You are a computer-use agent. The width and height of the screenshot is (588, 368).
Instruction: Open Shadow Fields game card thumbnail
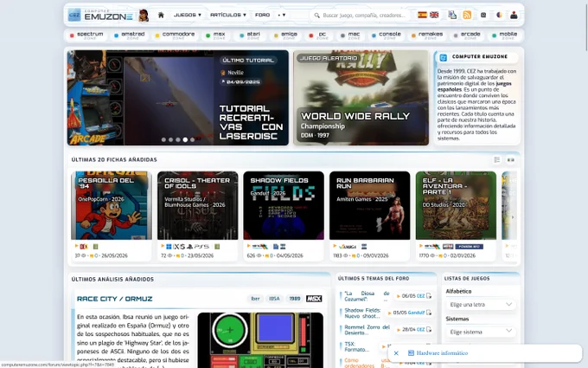coord(284,206)
